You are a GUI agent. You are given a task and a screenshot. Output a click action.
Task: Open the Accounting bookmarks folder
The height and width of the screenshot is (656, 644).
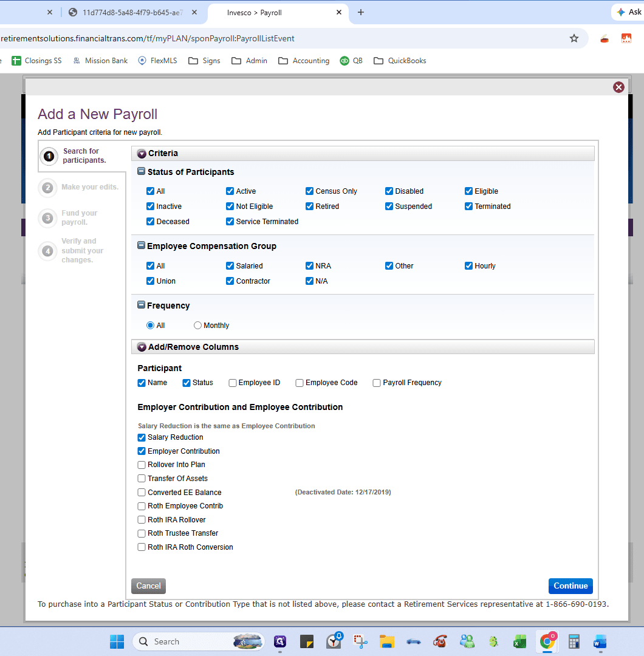pyautogui.click(x=304, y=61)
